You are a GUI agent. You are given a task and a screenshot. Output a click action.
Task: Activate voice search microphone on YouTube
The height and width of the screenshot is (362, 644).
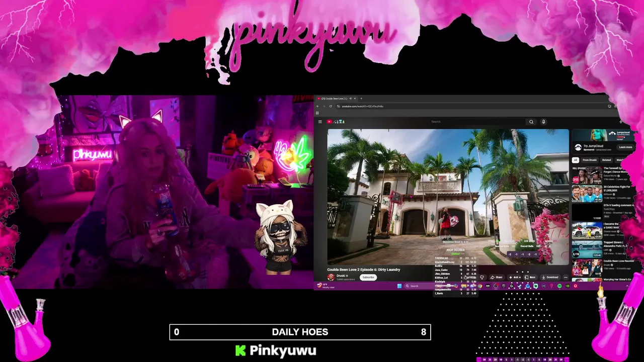543,122
